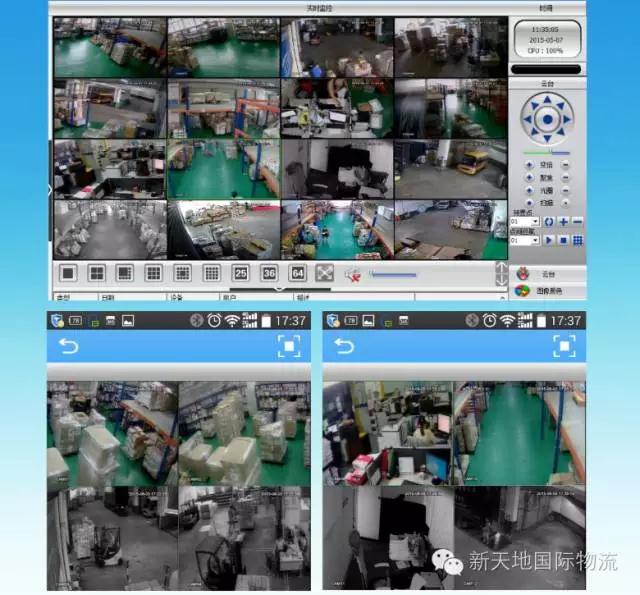Select the 4-camera split view layout
Image resolution: width=640 pixels, height=595 pixels.
(x=96, y=272)
